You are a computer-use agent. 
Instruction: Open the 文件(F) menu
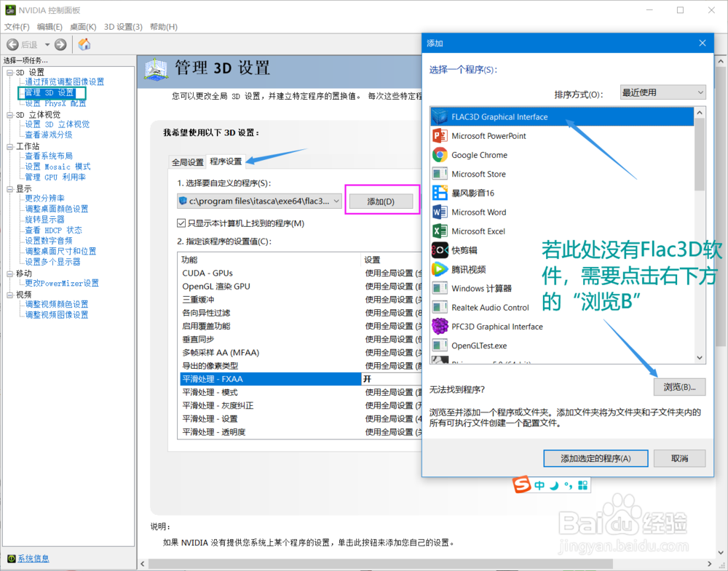point(17,27)
